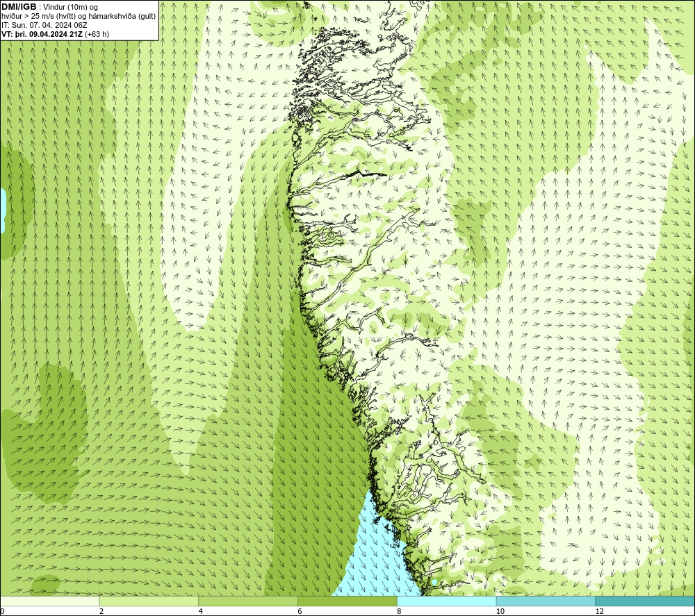Screen dimensions: 695x616
Task: Click the legend scale label '6'
Action: [300, 612]
